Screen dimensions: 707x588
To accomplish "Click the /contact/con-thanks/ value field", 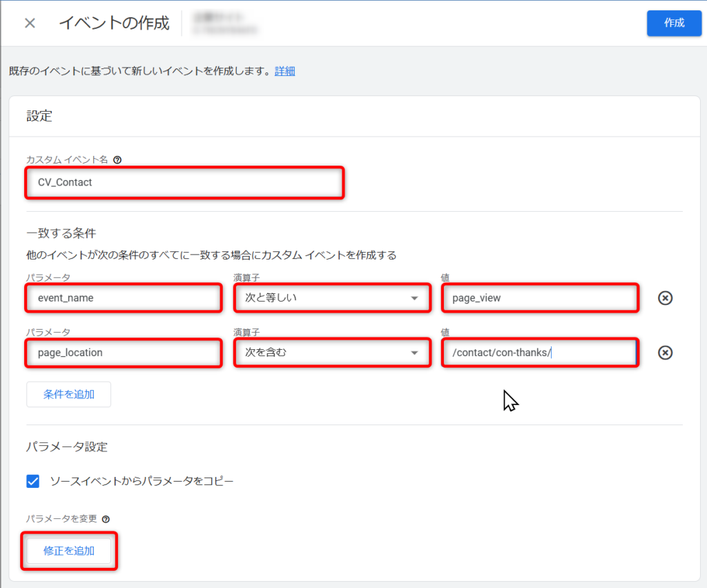I will click(539, 353).
